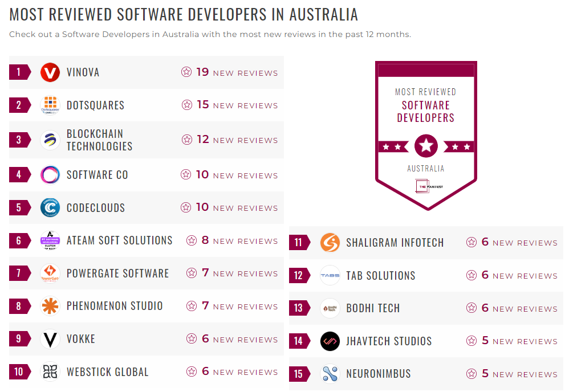The width and height of the screenshot is (565, 392).
Task: Click the JhavTech Studios dark logo
Action: point(330,341)
